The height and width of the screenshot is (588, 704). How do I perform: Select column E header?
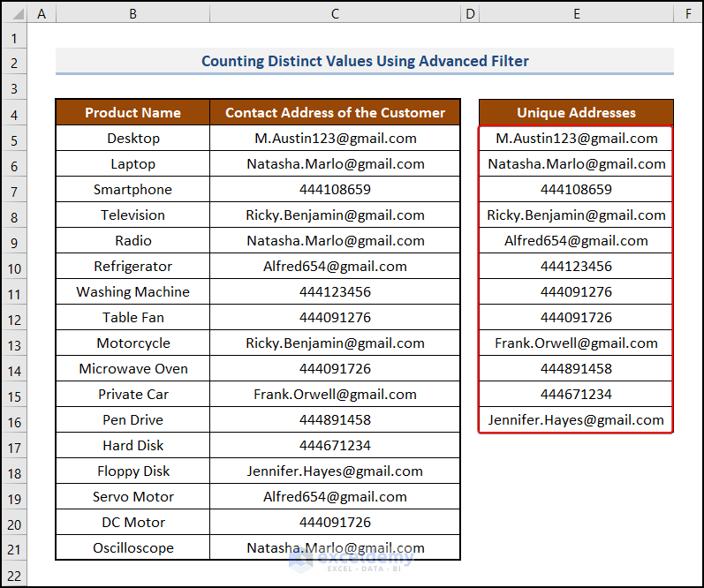[576, 13]
